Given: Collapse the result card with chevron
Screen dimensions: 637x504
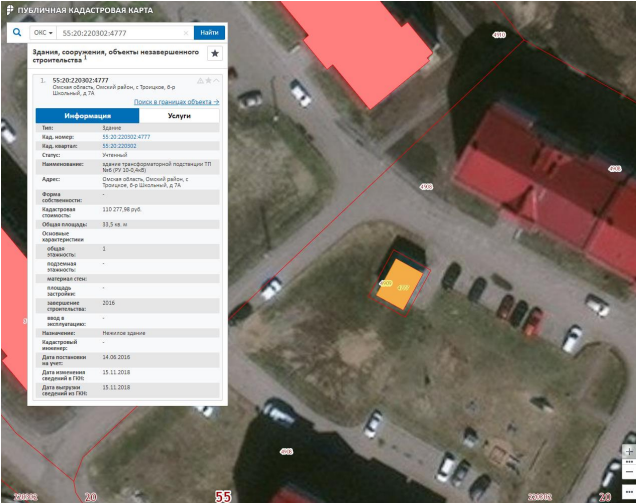Looking at the screenshot, I should (x=216, y=80).
